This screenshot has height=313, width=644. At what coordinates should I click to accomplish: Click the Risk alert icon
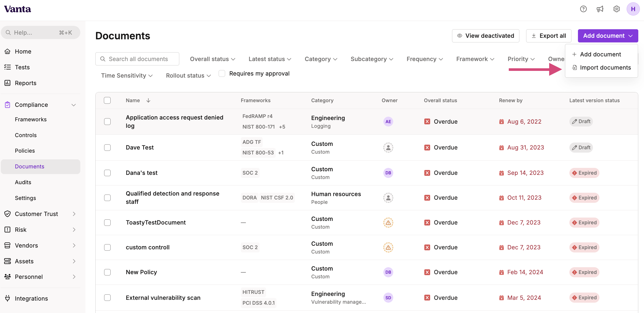[x=8, y=230]
